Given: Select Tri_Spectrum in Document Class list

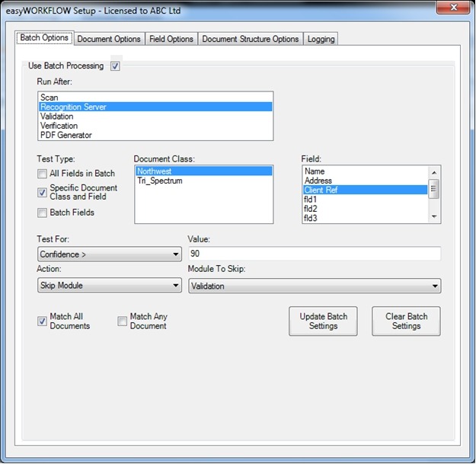Looking at the screenshot, I should coord(160,181).
